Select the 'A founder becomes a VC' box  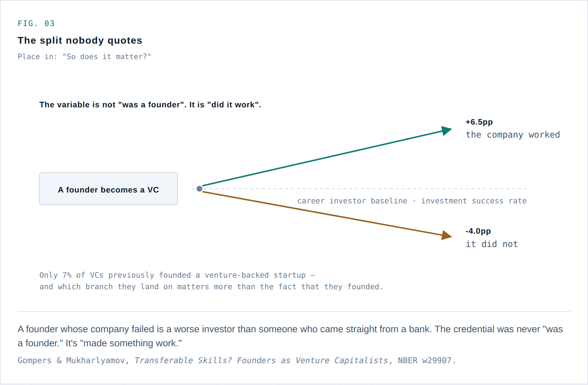pos(108,189)
